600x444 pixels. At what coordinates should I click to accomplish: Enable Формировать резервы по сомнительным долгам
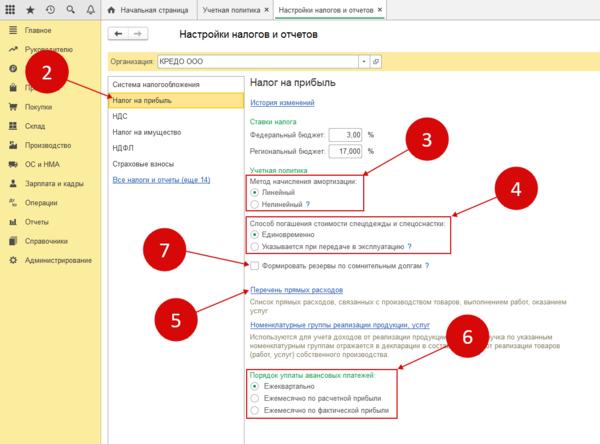tap(255, 266)
